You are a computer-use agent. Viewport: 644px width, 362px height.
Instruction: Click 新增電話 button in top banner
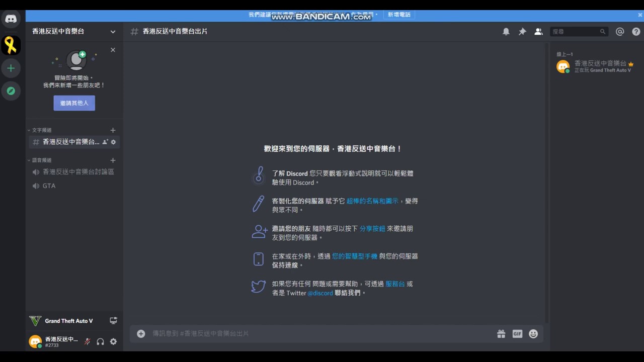coord(399,15)
